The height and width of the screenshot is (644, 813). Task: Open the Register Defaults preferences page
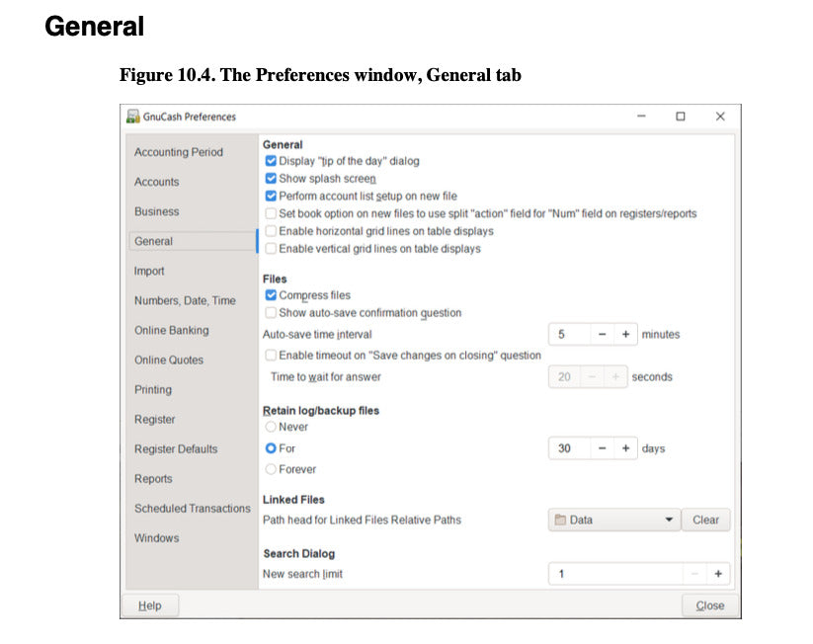coord(175,448)
